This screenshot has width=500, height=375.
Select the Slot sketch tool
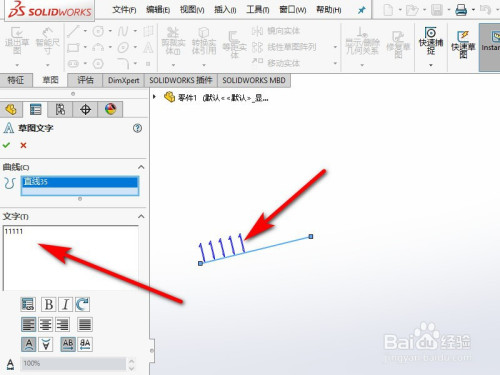73,63
